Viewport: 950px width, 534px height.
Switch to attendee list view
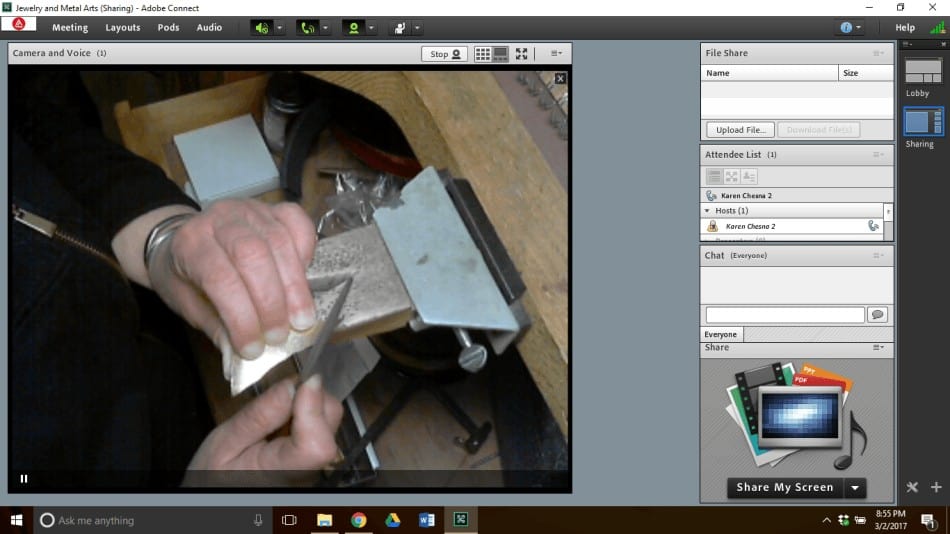(714, 176)
